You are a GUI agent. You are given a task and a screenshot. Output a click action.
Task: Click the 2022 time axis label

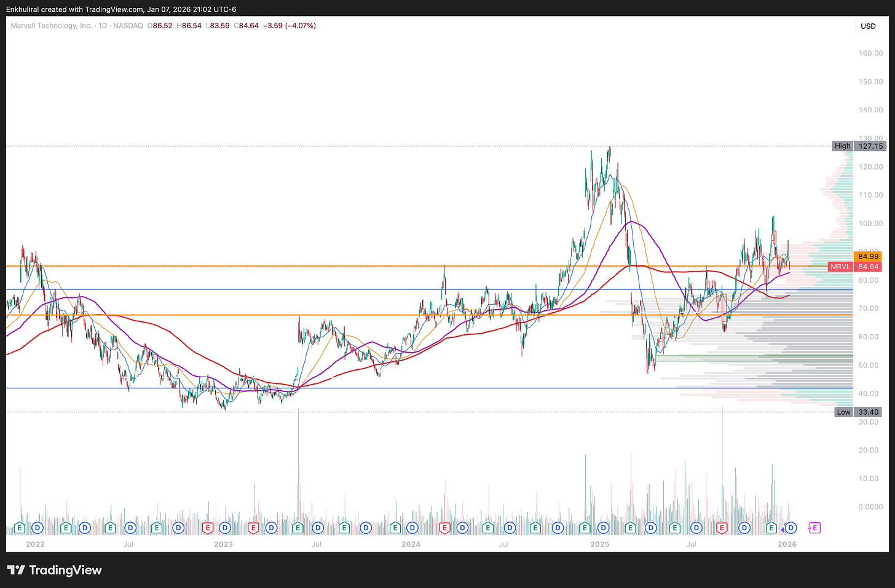click(35, 544)
